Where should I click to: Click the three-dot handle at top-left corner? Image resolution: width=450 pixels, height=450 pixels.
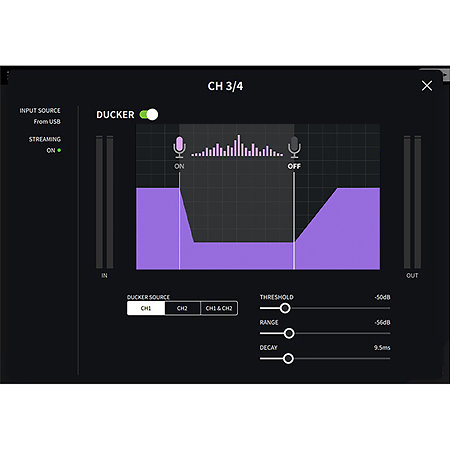tap(7, 75)
